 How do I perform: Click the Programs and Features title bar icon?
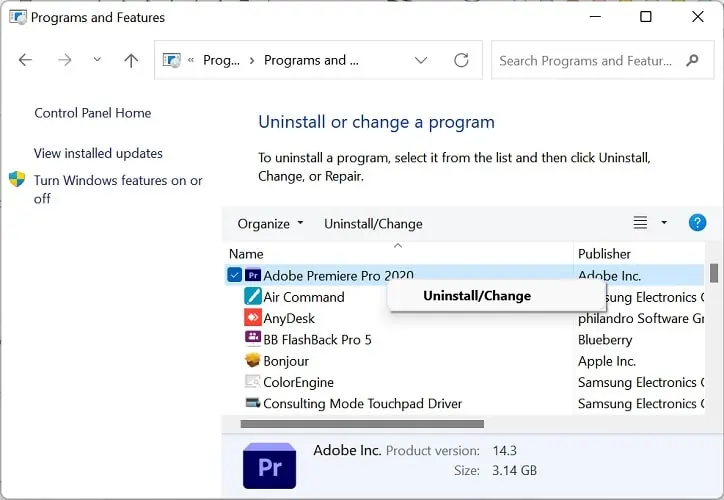tap(18, 18)
